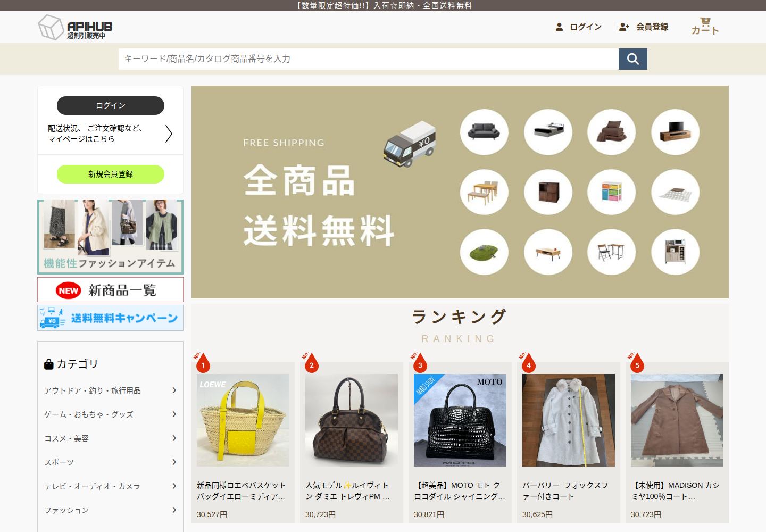Click the top 全国送料無料 announcement bar
Viewport: 766px width, 532px height.
point(383,5)
